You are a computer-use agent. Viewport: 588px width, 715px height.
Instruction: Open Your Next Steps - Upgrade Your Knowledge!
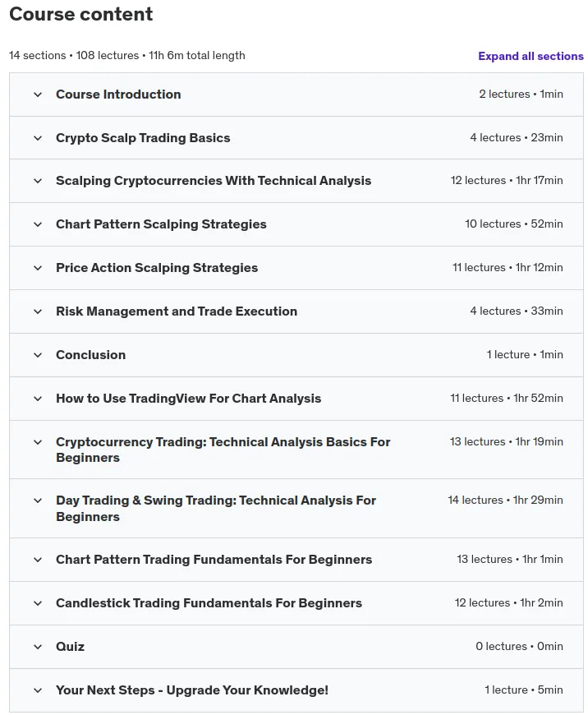click(192, 690)
